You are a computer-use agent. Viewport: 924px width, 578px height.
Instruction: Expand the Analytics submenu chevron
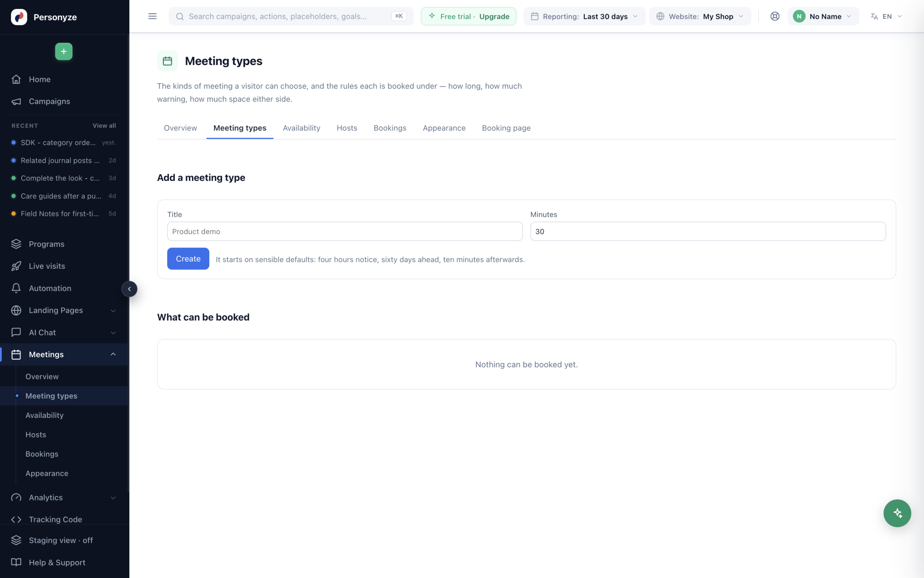coord(113,497)
